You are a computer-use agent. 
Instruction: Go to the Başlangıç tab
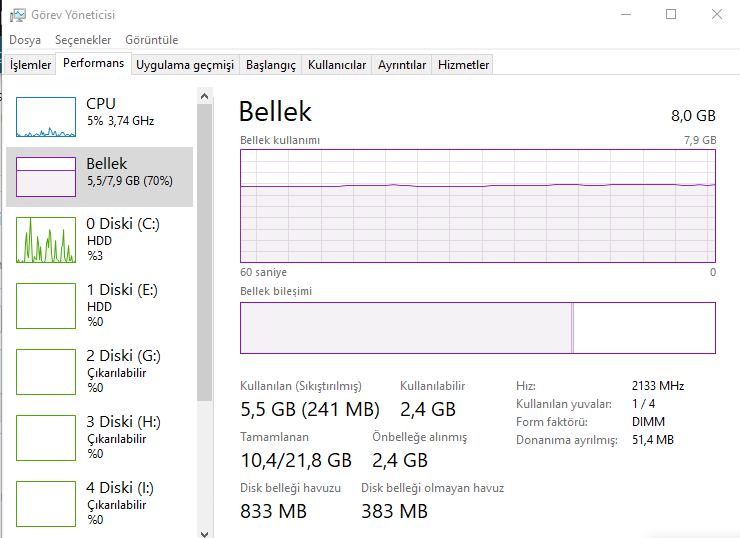(271, 65)
